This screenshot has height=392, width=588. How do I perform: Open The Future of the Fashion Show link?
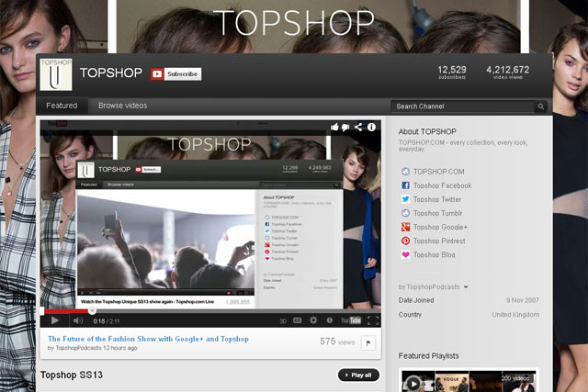click(148, 339)
